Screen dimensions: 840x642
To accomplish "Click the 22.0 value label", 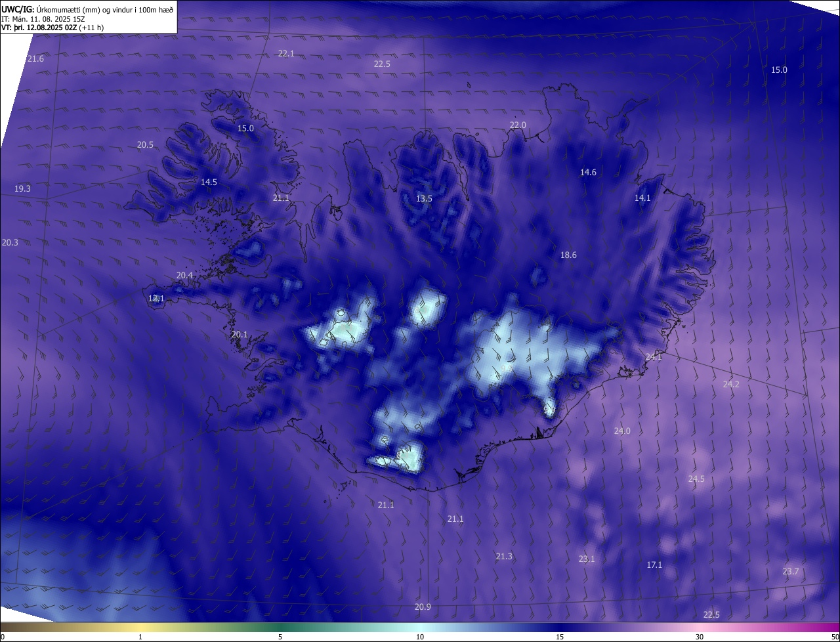I will click(x=518, y=125).
